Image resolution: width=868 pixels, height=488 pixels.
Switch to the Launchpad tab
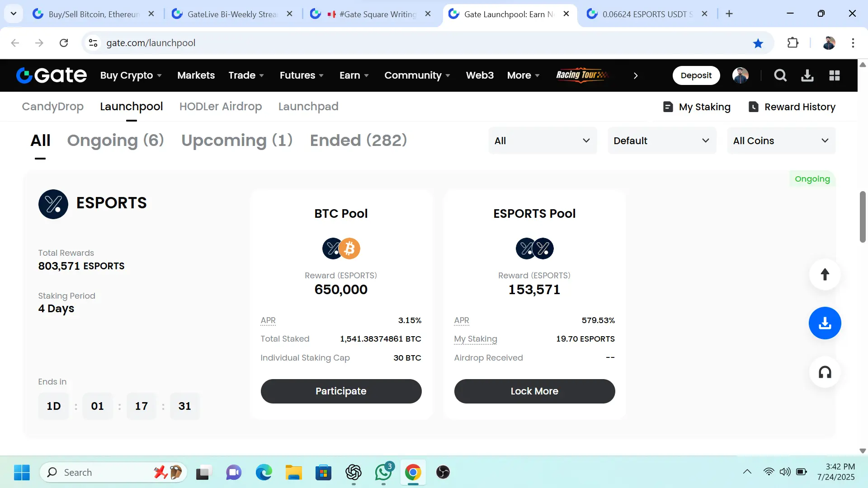tap(308, 107)
